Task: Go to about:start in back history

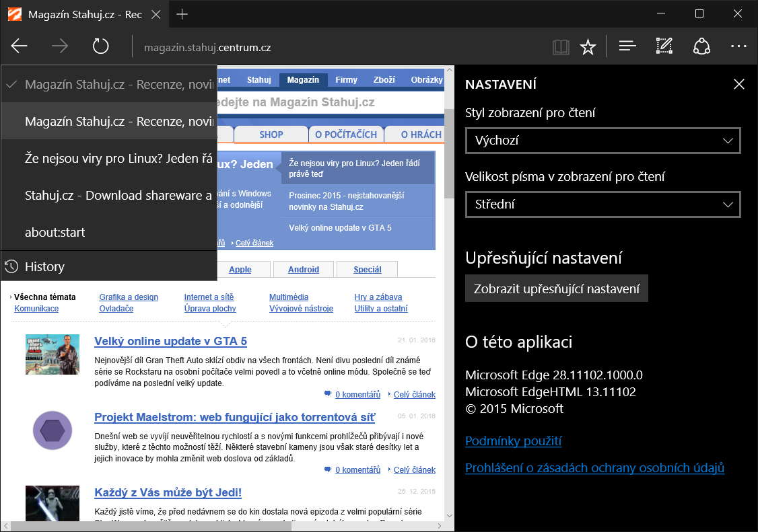Action: point(109,232)
